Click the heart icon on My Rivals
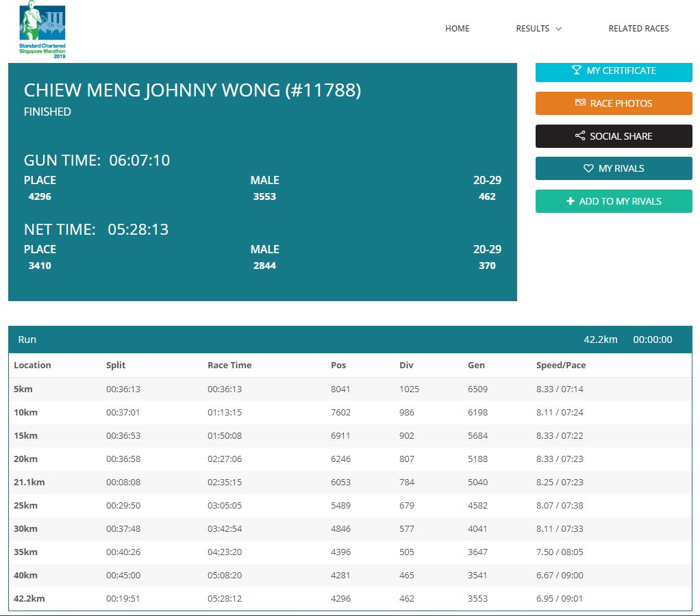 pos(588,168)
